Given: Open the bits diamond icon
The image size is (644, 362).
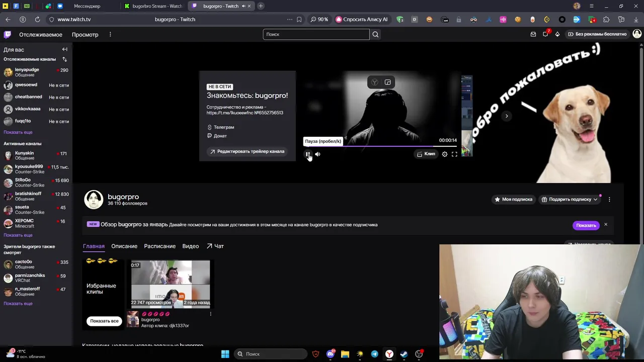Looking at the screenshot, I should pyautogui.click(x=557, y=34).
